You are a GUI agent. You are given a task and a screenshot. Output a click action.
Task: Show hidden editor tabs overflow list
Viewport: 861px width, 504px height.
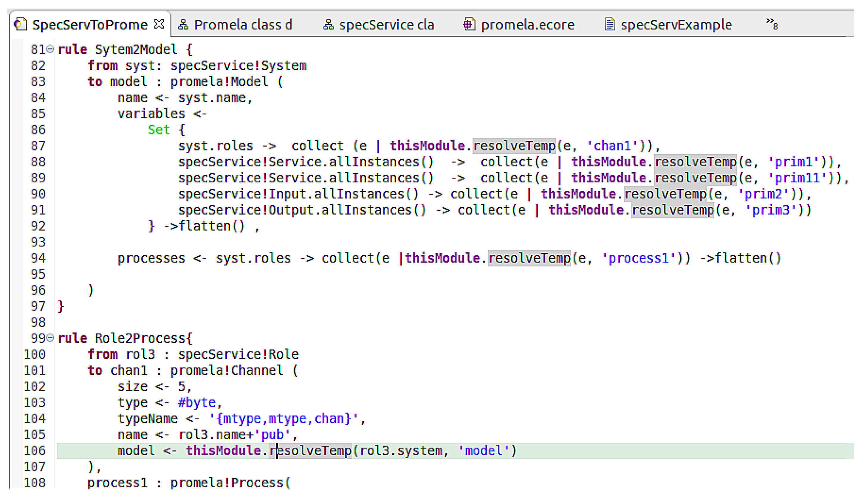tap(772, 24)
